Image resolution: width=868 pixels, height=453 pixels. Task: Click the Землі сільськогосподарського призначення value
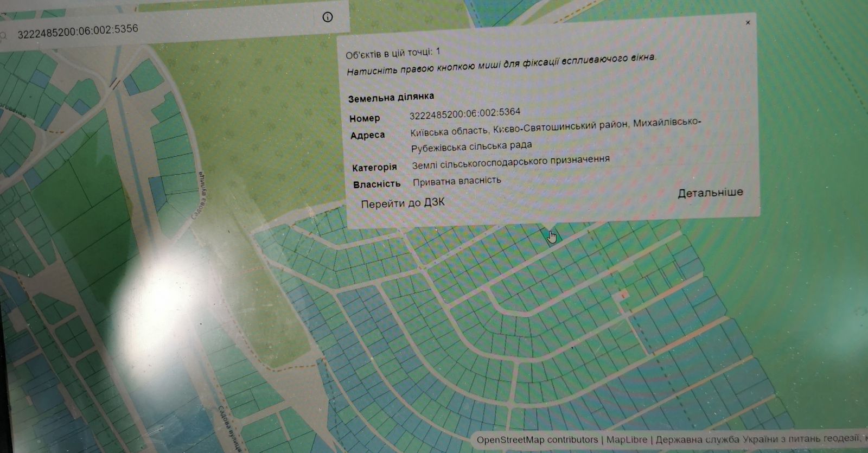click(x=510, y=162)
